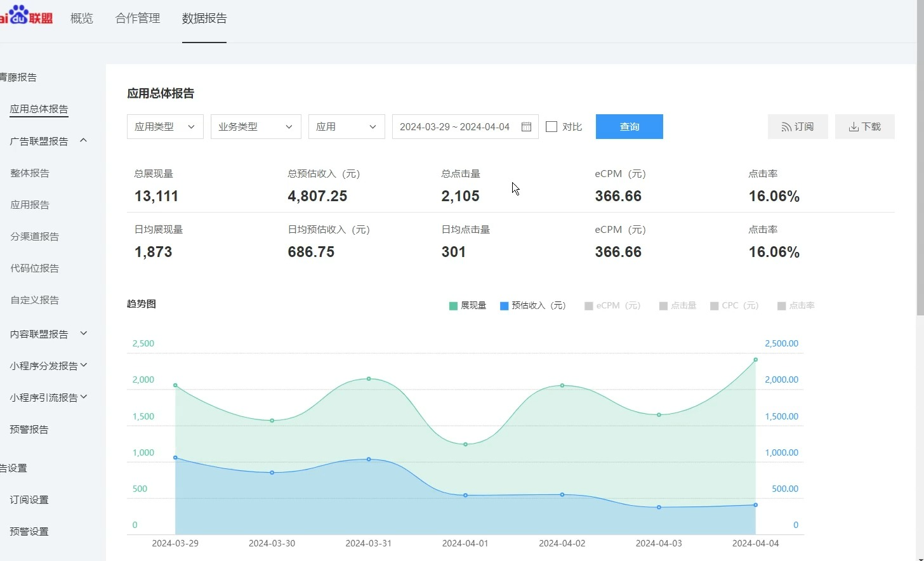The width and height of the screenshot is (924, 561).
Task: Enable 点击率 legend series
Action: click(796, 306)
